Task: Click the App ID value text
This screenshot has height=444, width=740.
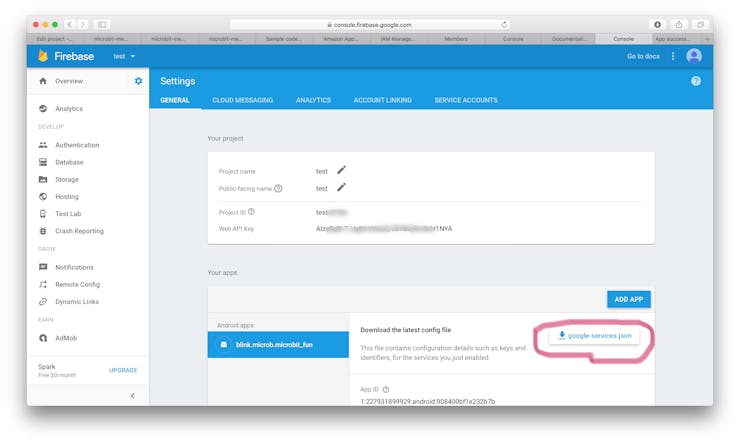Action: pos(428,402)
